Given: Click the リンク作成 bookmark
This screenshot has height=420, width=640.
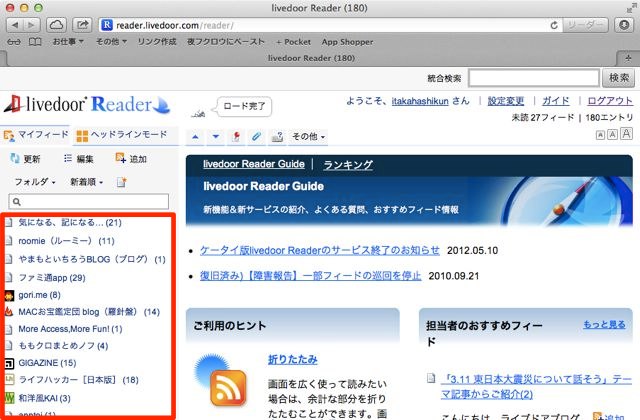Looking at the screenshot, I should point(157,42).
